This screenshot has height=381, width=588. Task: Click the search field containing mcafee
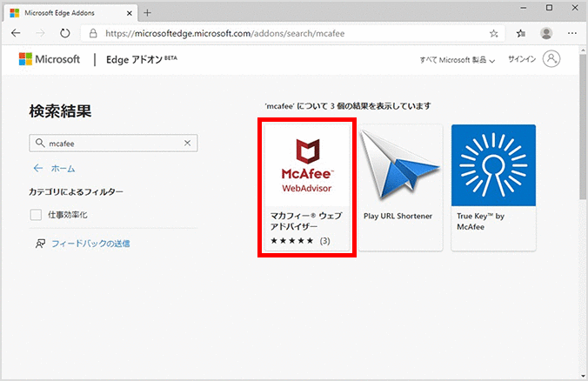(113, 143)
